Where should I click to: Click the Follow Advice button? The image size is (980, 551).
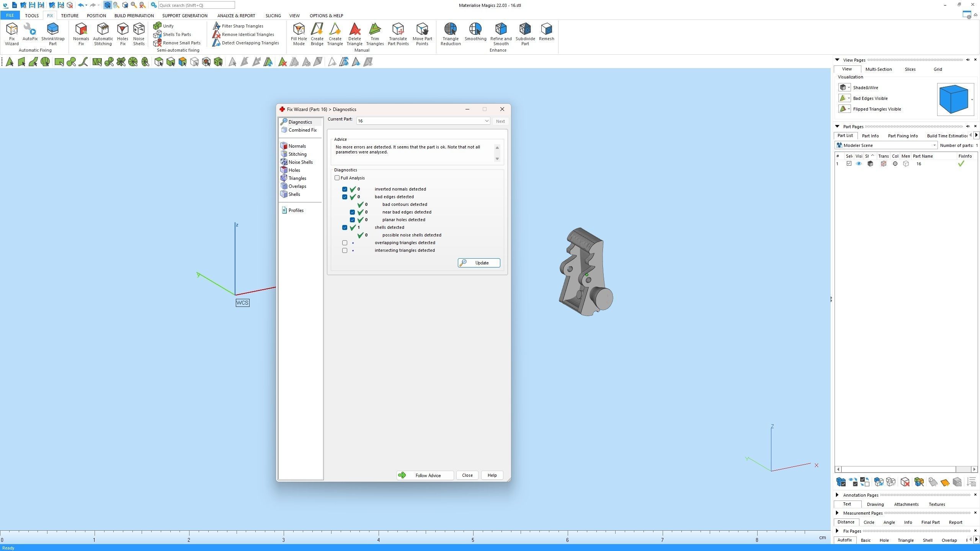pyautogui.click(x=425, y=475)
